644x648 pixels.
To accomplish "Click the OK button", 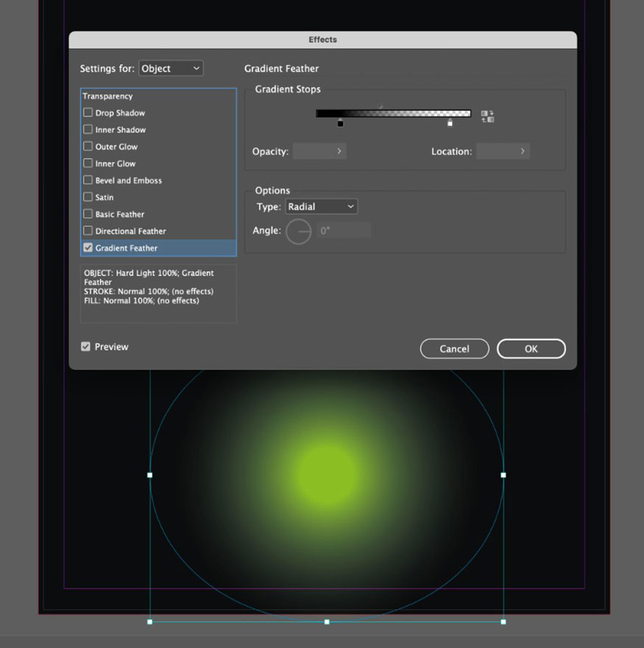I will click(x=531, y=349).
